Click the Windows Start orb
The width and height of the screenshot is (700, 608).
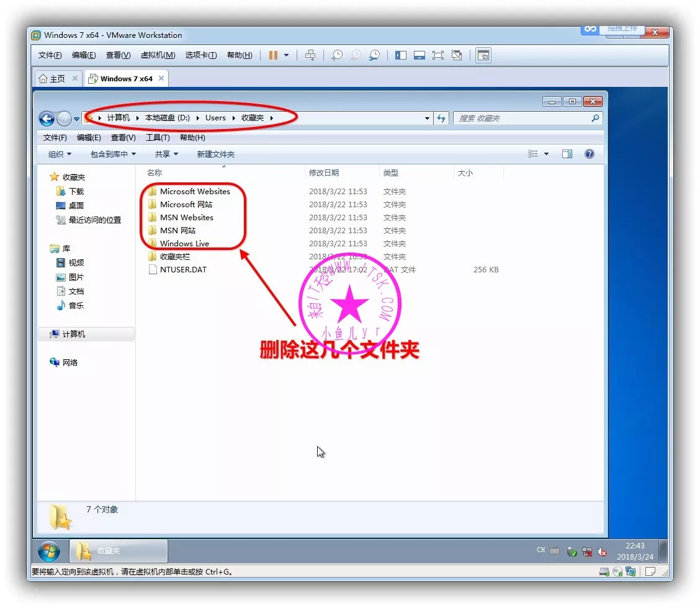click(49, 551)
